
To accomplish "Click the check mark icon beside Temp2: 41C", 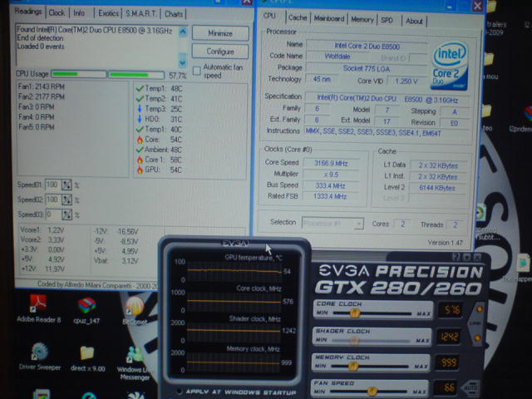I will click(140, 99).
